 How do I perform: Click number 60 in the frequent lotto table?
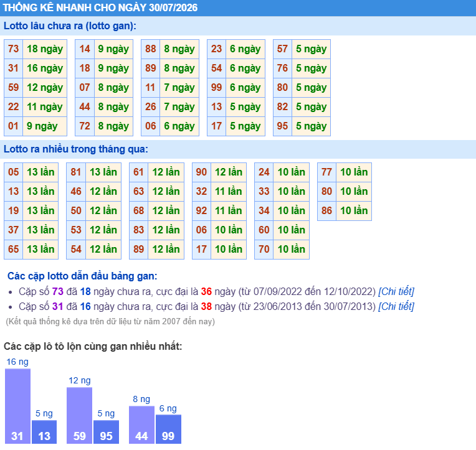click(264, 230)
